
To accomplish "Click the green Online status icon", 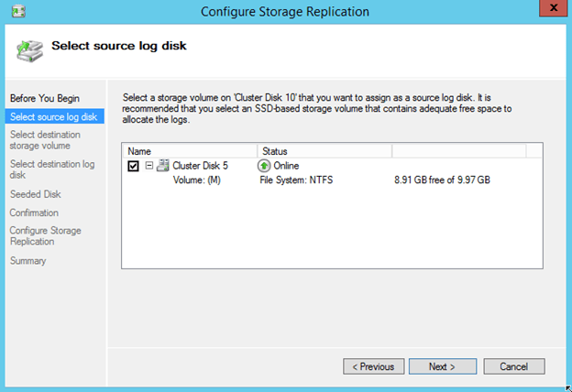I will 265,166.
